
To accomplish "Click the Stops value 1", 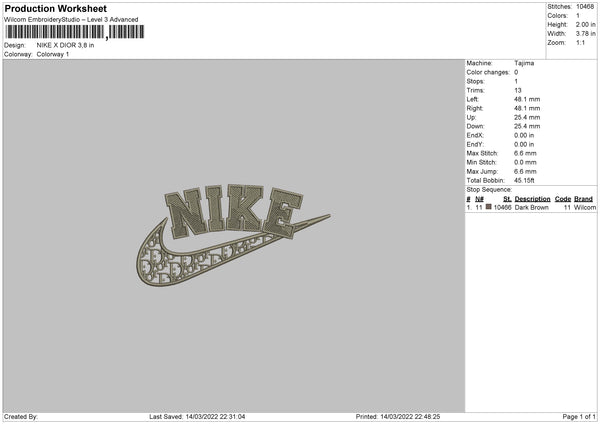I will click(516, 81).
